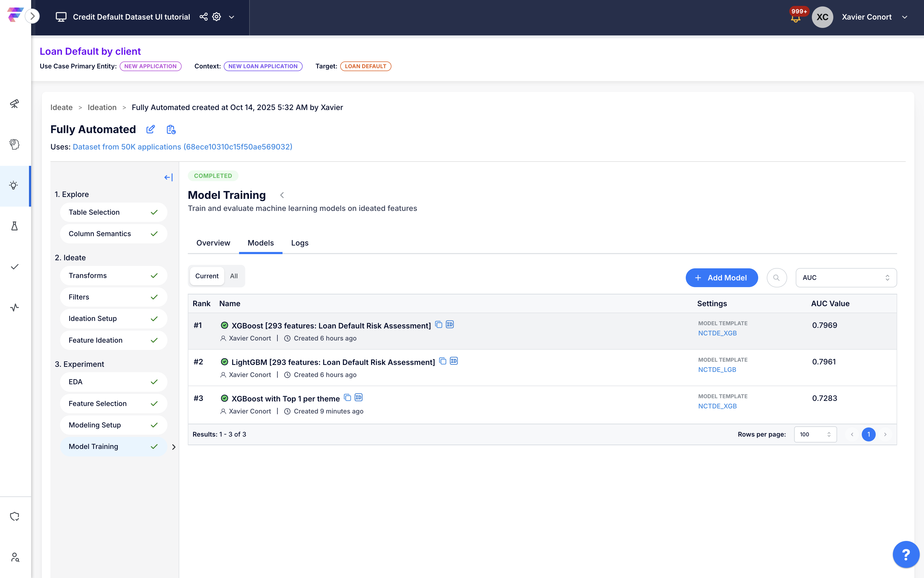The height and width of the screenshot is (578, 924).
Task: Open the flask experiment sidebar icon
Action: pos(14,226)
